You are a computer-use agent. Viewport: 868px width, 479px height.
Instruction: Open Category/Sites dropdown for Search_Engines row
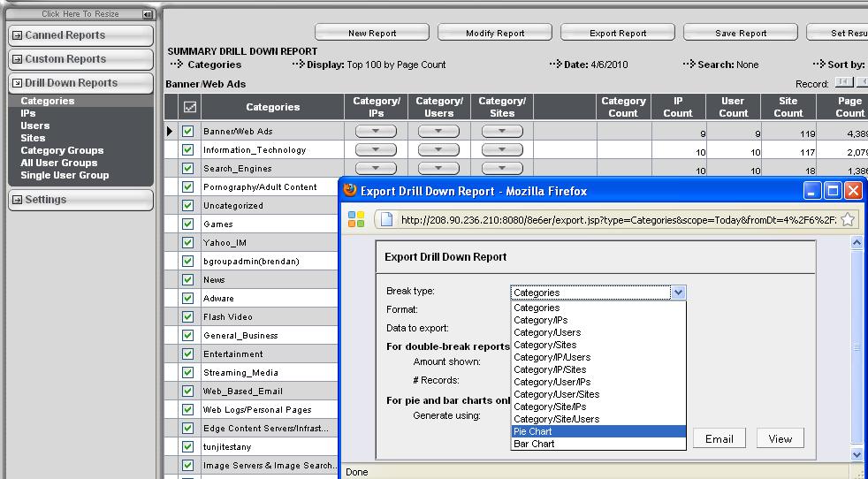click(x=502, y=169)
